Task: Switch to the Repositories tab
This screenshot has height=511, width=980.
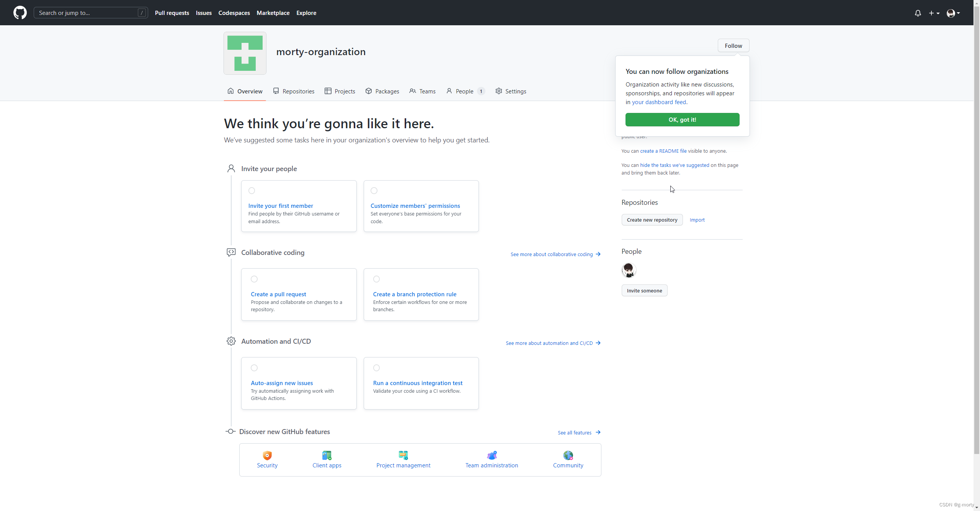Action: pyautogui.click(x=294, y=91)
